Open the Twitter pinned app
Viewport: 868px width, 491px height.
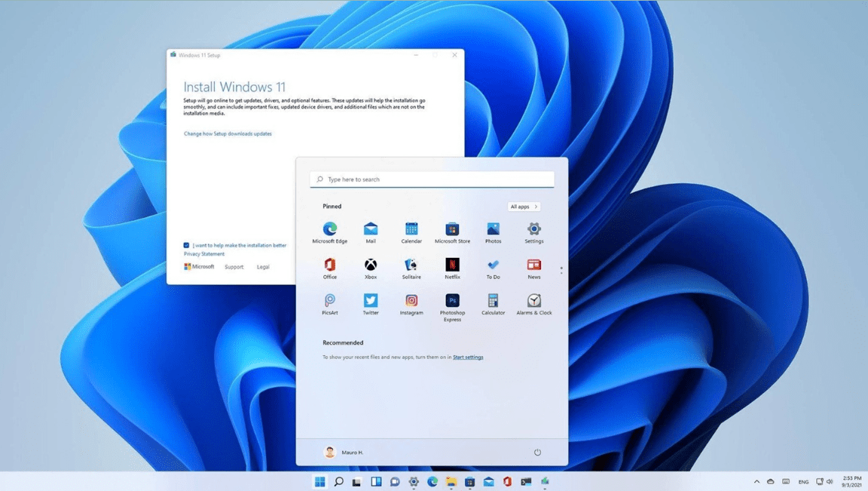(x=371, y=304)
